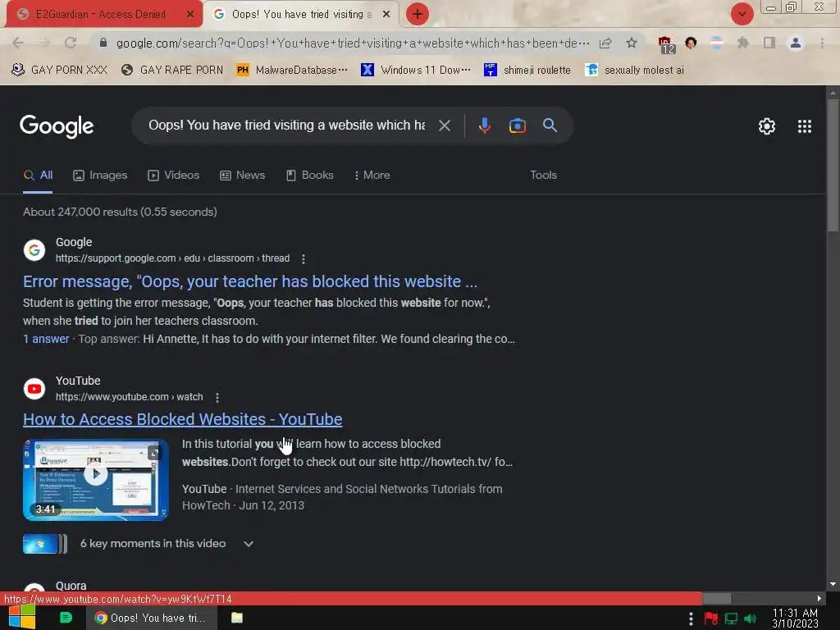
Task: Close the Oops! You have tried visiting tab
Action: coord(386,15)
